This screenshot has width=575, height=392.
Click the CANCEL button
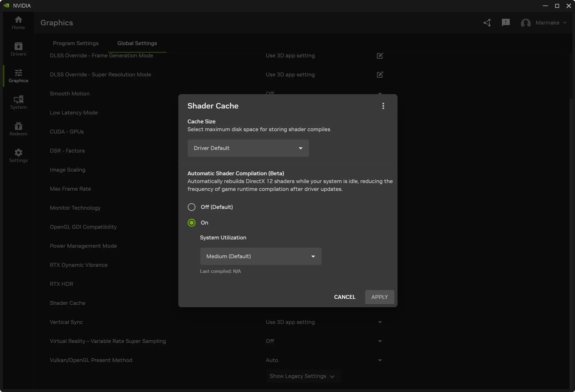pos(345,297)
